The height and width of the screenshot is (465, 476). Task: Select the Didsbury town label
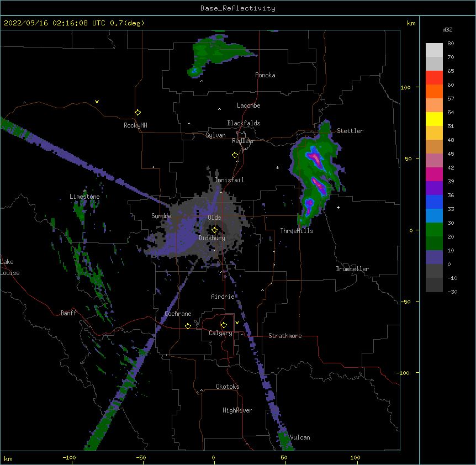click(212, 238)
